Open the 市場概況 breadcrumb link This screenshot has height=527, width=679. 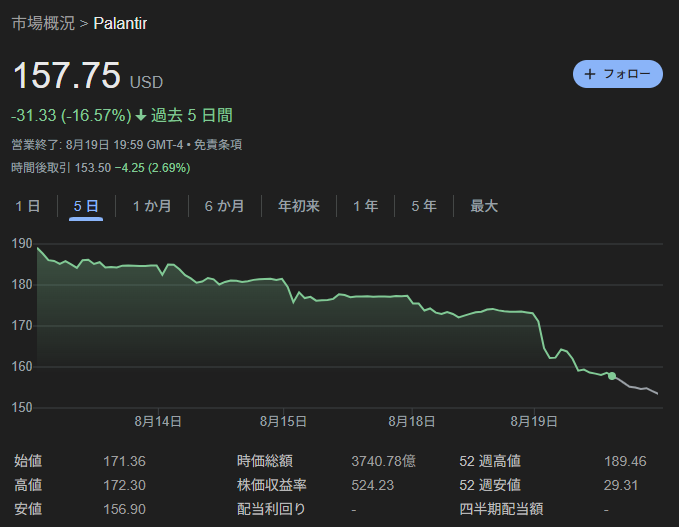pos(43,23)
